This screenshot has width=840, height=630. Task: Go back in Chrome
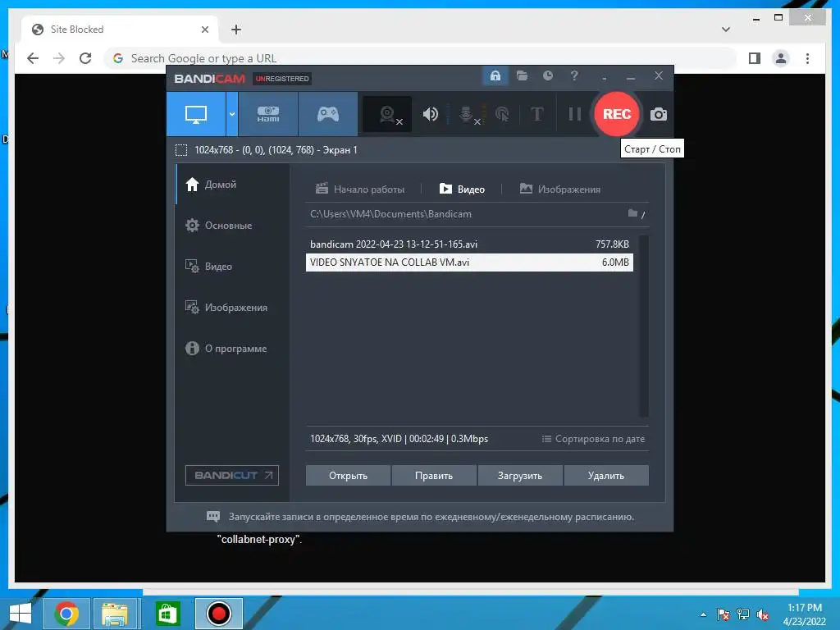33,58
